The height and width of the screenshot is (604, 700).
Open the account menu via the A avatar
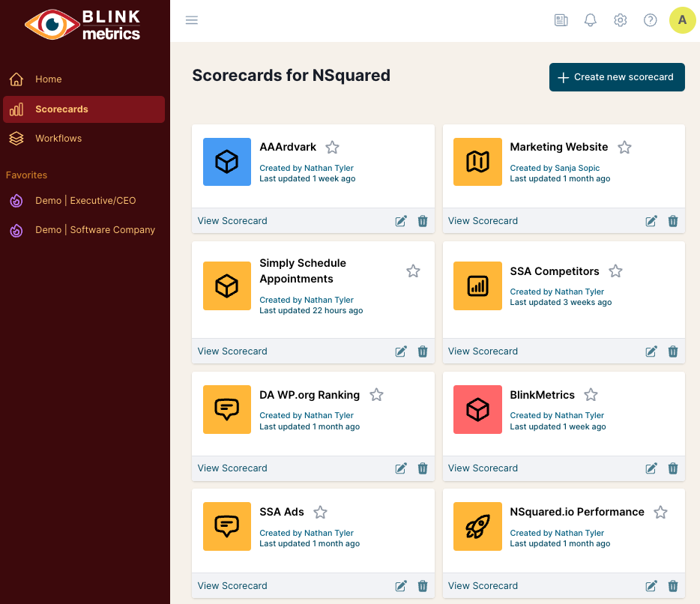pyautogui.click(x=682, y=20)
